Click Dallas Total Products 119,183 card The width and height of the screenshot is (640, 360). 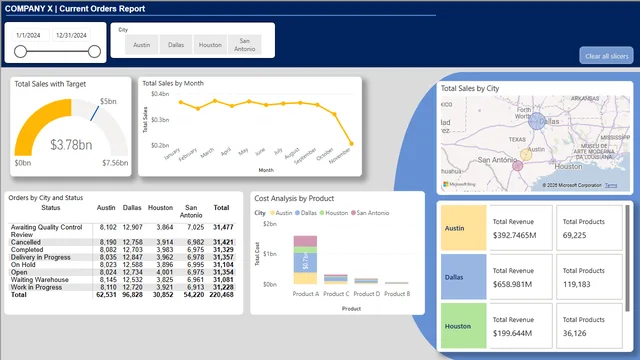[x=589, y=277]
